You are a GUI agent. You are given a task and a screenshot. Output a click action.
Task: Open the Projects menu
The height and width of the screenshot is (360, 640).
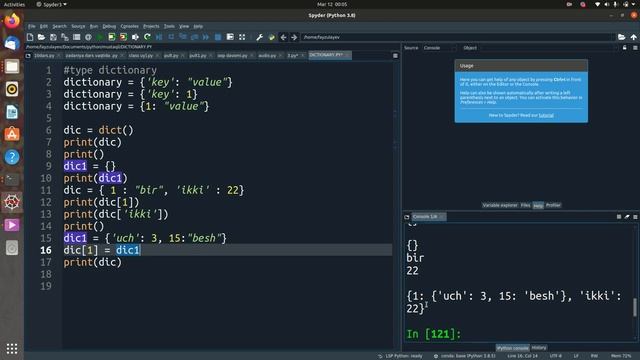pos(151,26)
